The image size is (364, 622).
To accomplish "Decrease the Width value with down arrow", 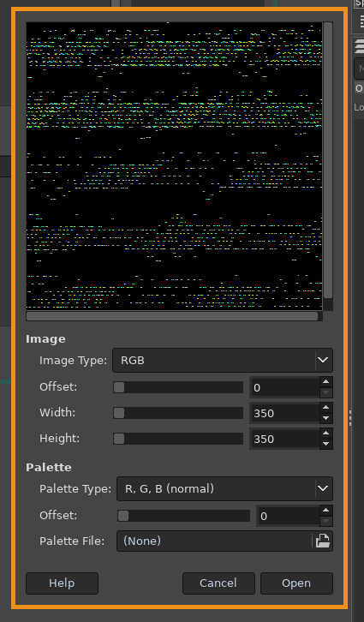I will tap(326, 418).
